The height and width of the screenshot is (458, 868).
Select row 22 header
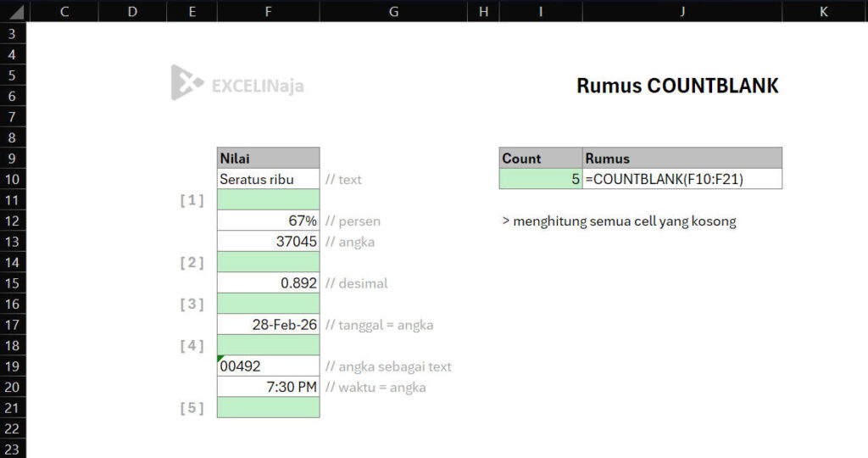(13, 428)
